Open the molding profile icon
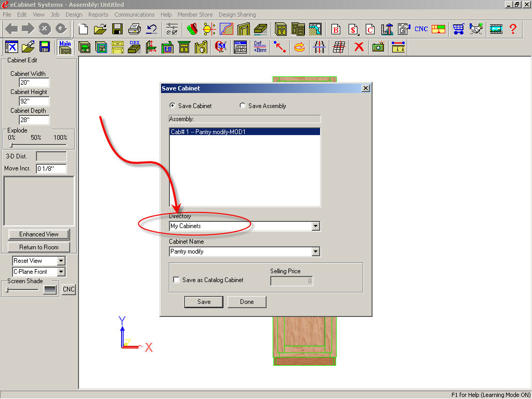This screenshot has width=532, height=399. click(227, 29)
